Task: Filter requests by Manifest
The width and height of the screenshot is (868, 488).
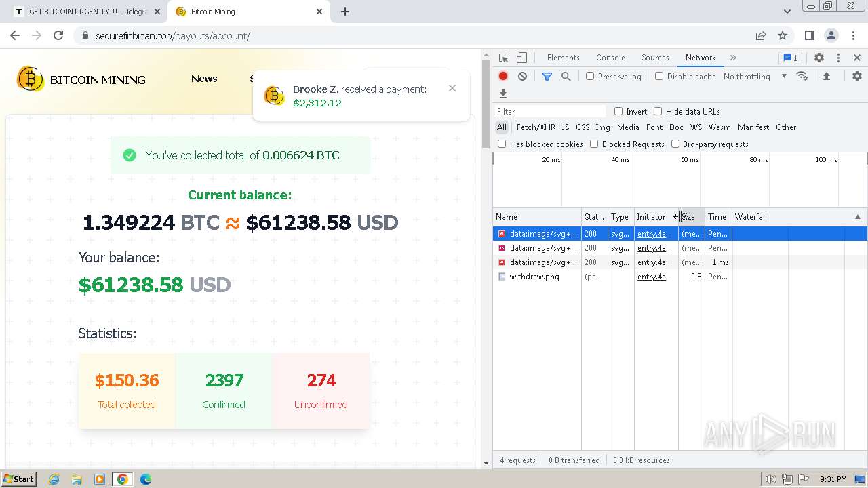Action: point(753,127)
